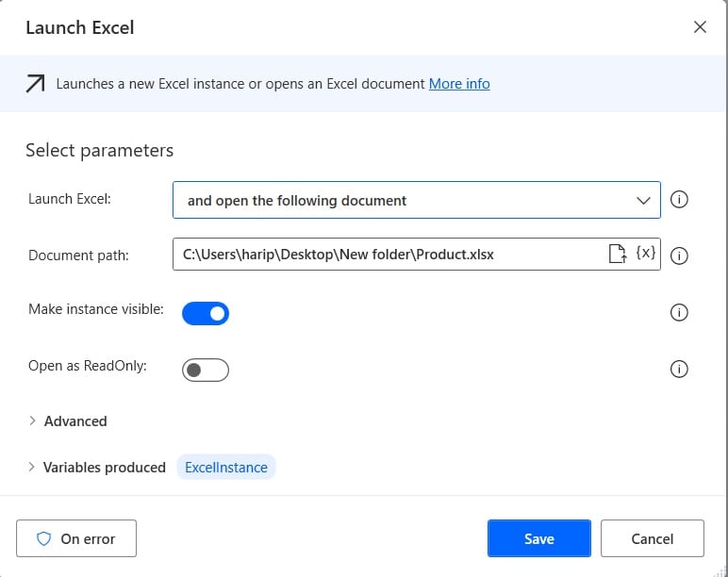Open the Launch Excel mode dropdown
This screenshot has width=728, height=577.
[x=417, y=200]
